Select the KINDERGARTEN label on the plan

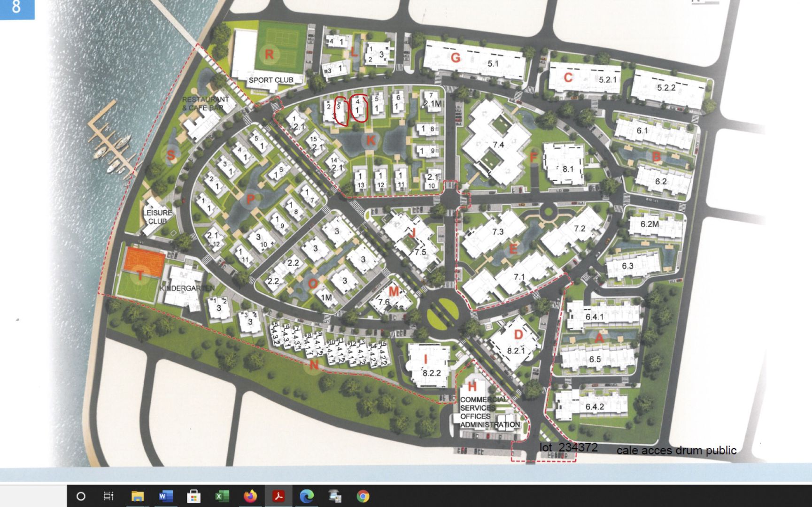(187, 288)
